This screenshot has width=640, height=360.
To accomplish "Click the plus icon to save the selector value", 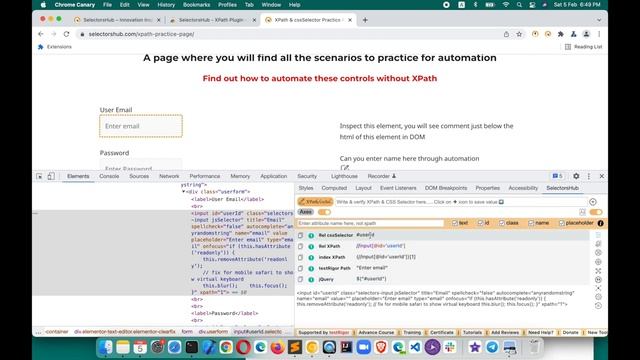I will pyautogui.click(x=593, y=202).
